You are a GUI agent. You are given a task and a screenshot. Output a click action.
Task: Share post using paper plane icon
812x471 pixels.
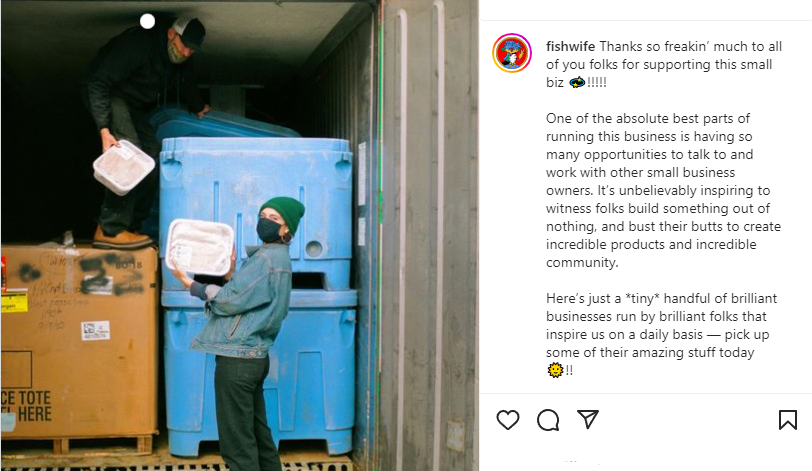(588, 419)
